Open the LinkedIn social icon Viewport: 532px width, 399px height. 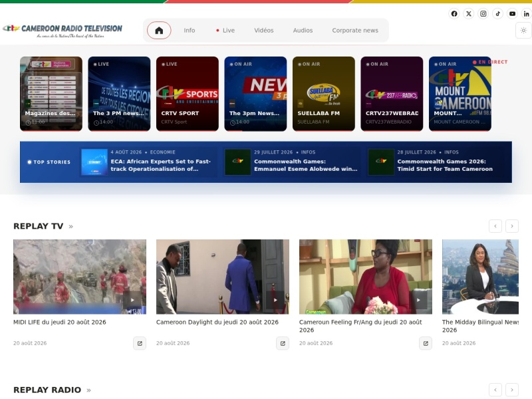point(527,13)
